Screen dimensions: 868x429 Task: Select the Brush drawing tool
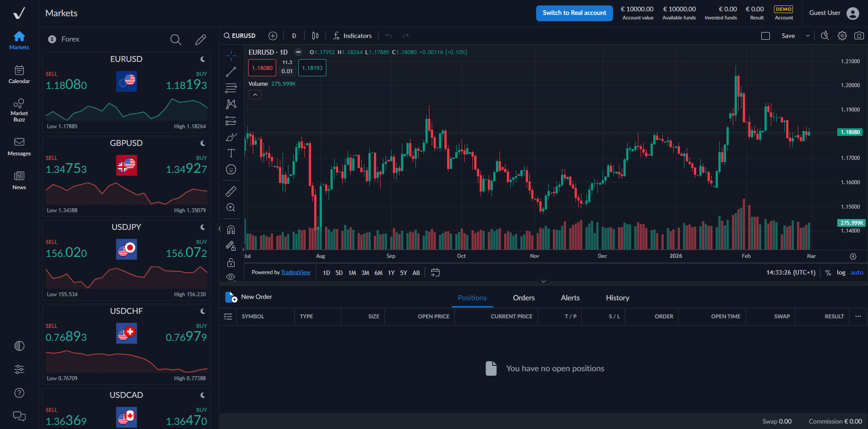click(x=231, y=137)
